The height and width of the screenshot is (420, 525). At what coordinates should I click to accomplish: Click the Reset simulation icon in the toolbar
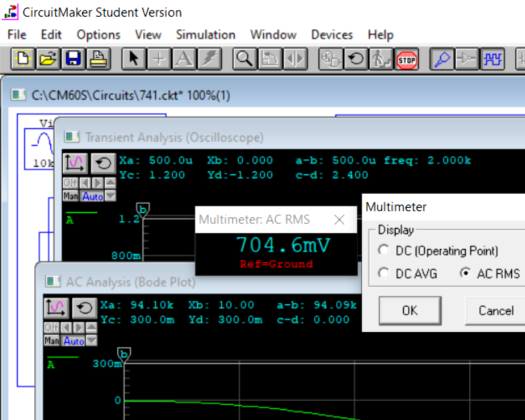click(356, 59)
